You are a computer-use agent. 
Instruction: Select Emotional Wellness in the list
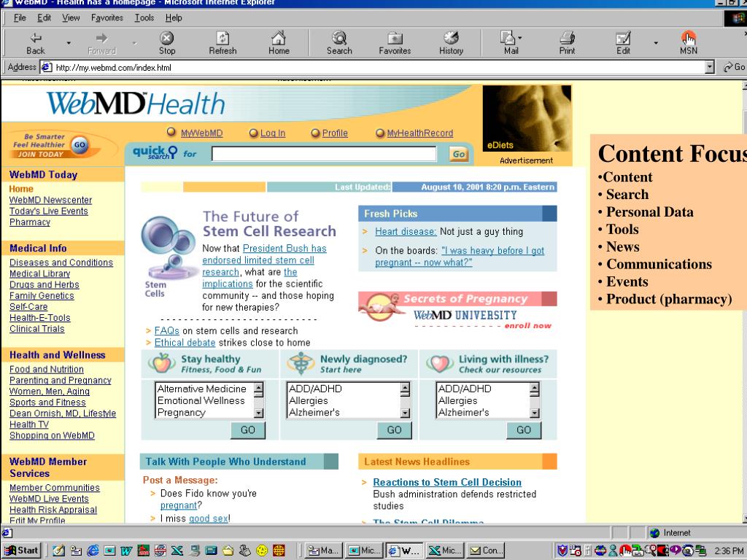[201, 400]
